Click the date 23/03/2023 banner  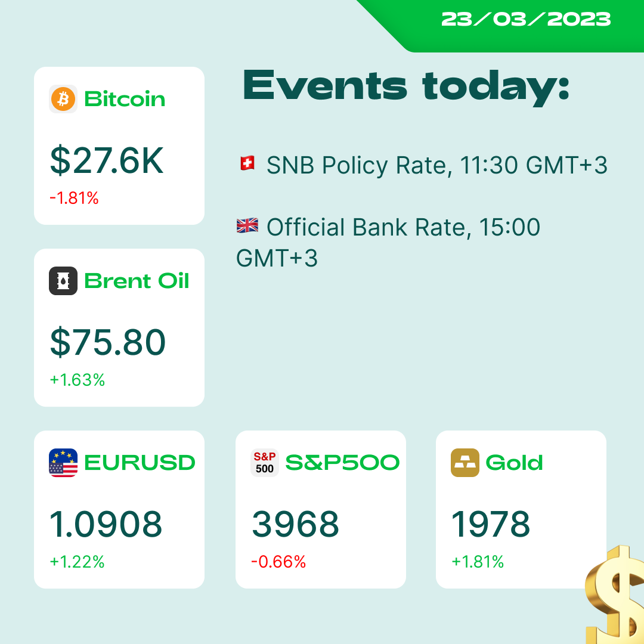point(526,19)
